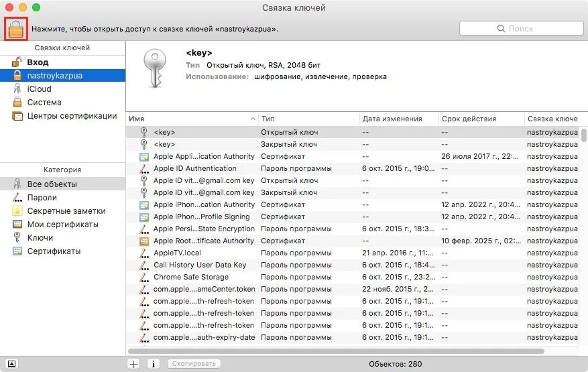Sort list by Имя column header

coord(192,119)
